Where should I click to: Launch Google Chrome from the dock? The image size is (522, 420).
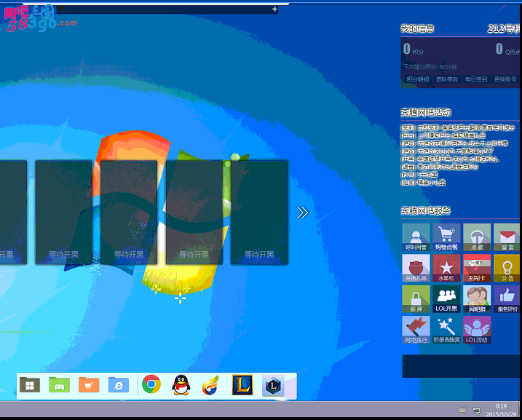151,384
